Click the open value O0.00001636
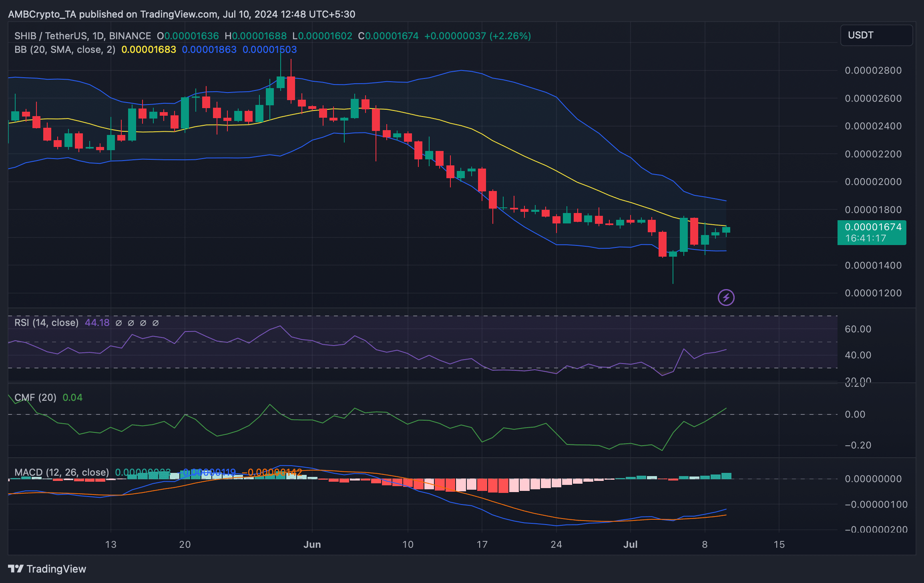Viewport: 924px width, 583px height. 188,36
